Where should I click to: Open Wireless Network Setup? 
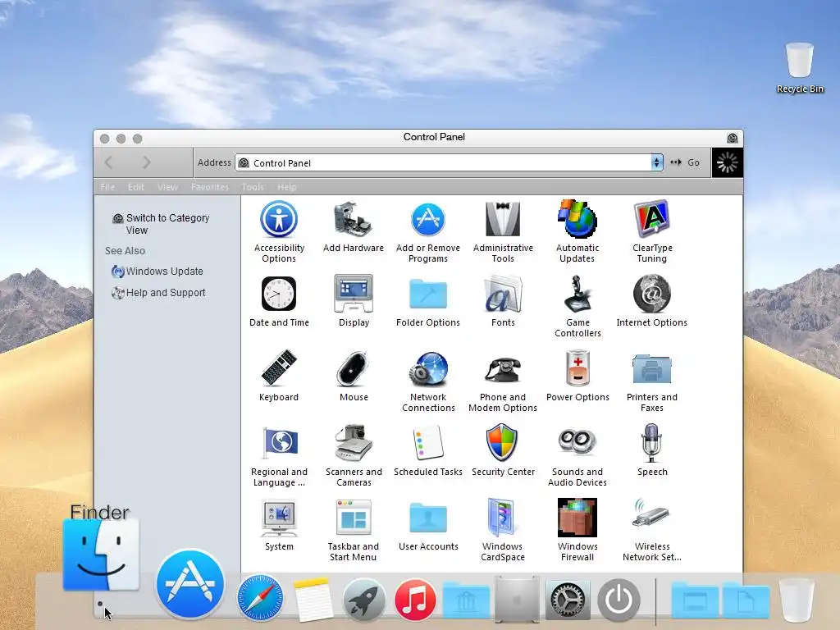(652, 530)
